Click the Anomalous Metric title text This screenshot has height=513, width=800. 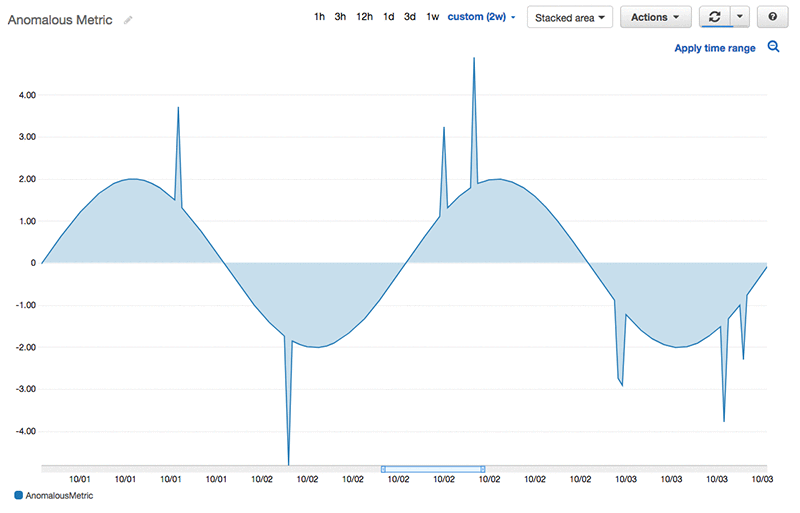[x=60, y=20]
